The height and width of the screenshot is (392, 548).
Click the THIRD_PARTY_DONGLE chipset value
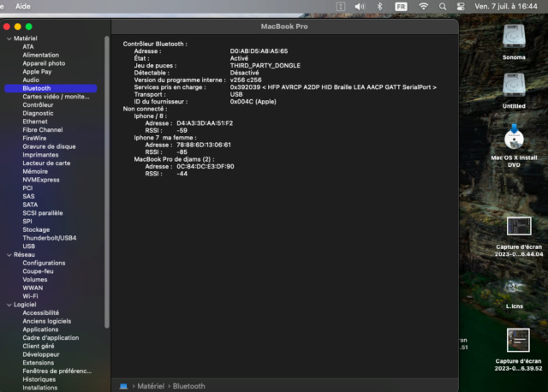265,66
